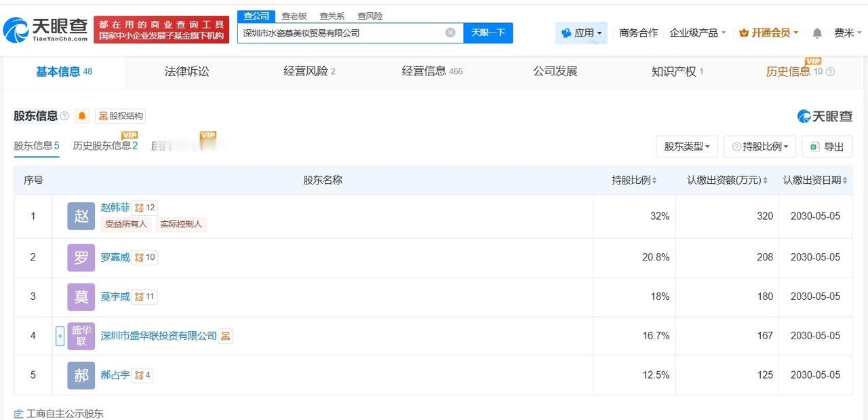Click the 股权结构 button
The image size is (868, 420).
click(121, 116)
